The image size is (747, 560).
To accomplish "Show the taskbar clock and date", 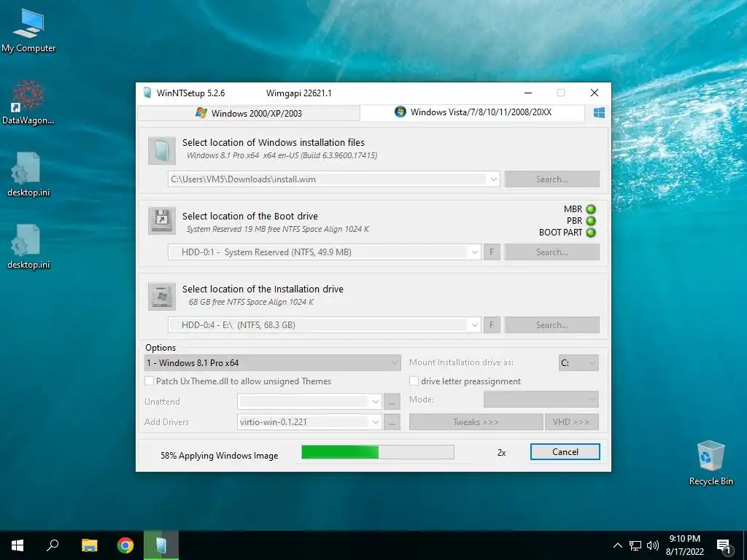I will (x=684, y=545).
